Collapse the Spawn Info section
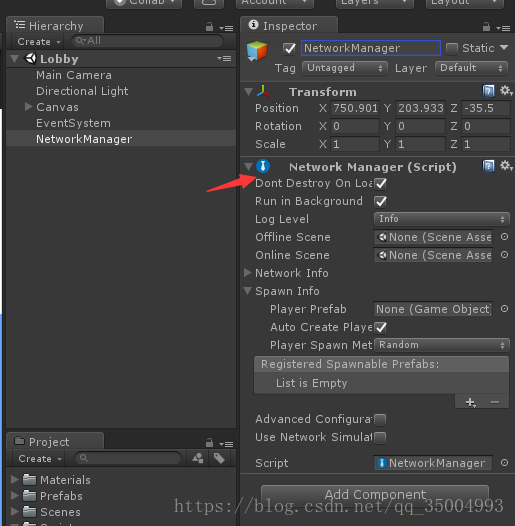The image size is (515, 526). tap(248, 291)
